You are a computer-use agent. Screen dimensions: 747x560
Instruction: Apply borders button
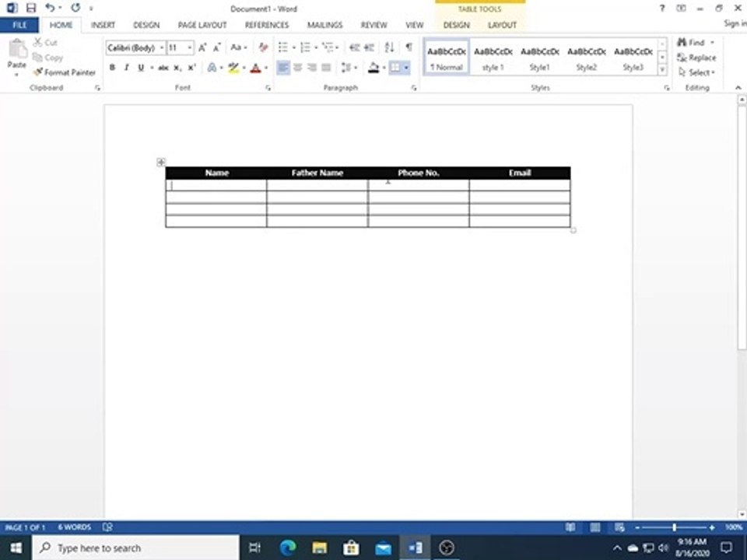[395, 68]
